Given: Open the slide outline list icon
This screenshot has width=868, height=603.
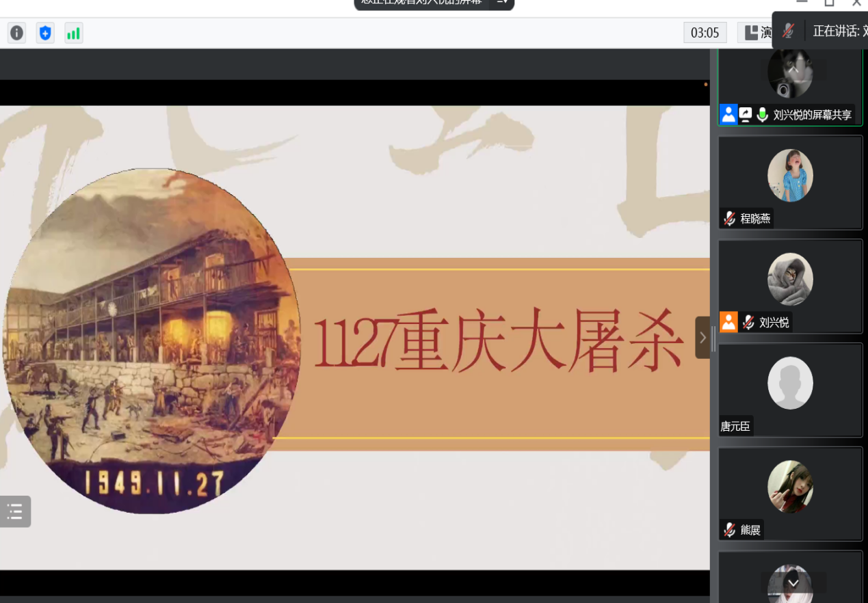Looking at the screenshot, I should 15,511.
